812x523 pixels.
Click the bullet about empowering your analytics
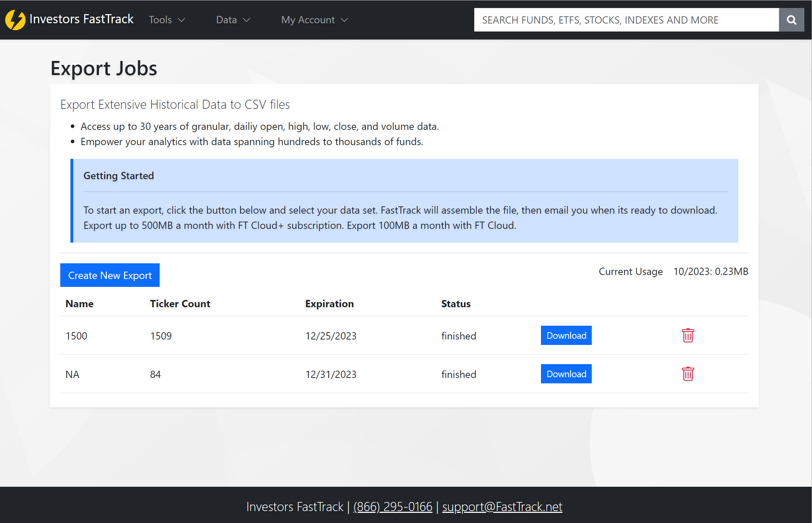(252, 142)
